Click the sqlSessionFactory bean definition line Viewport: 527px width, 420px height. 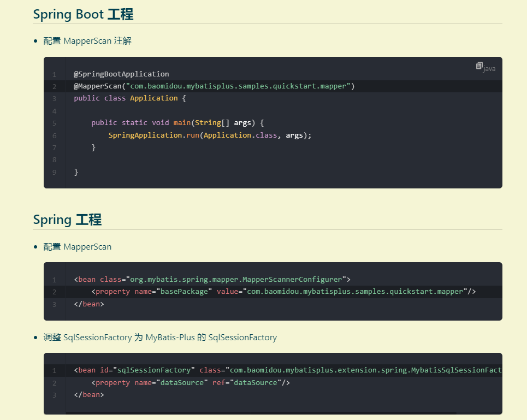click(x=288, y=370)
